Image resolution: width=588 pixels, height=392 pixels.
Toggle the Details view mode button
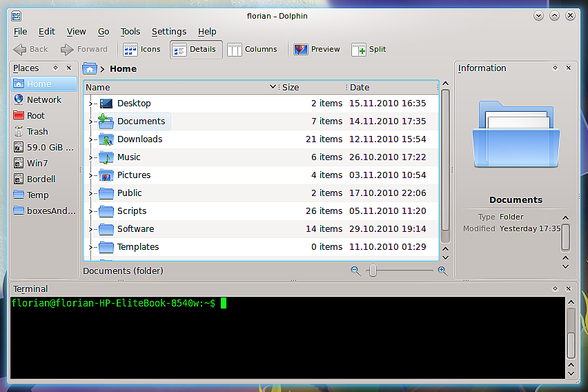coord(196,49)
